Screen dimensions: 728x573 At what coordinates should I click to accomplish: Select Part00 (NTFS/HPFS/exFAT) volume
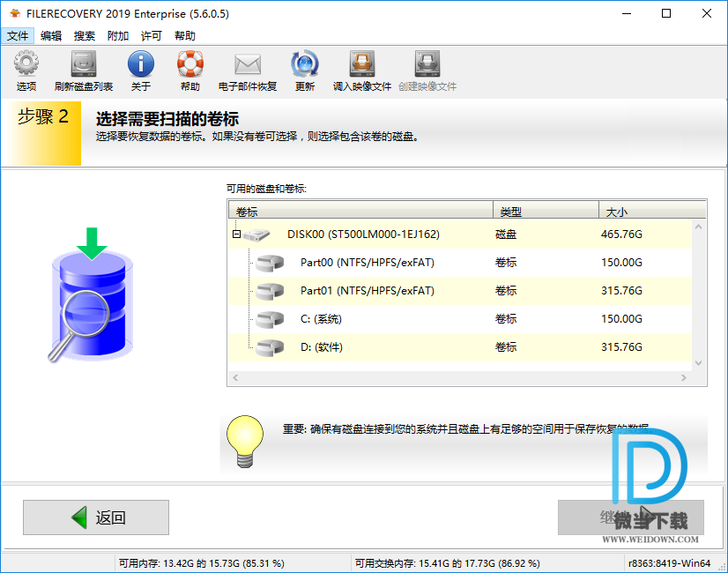pos(460,263)
